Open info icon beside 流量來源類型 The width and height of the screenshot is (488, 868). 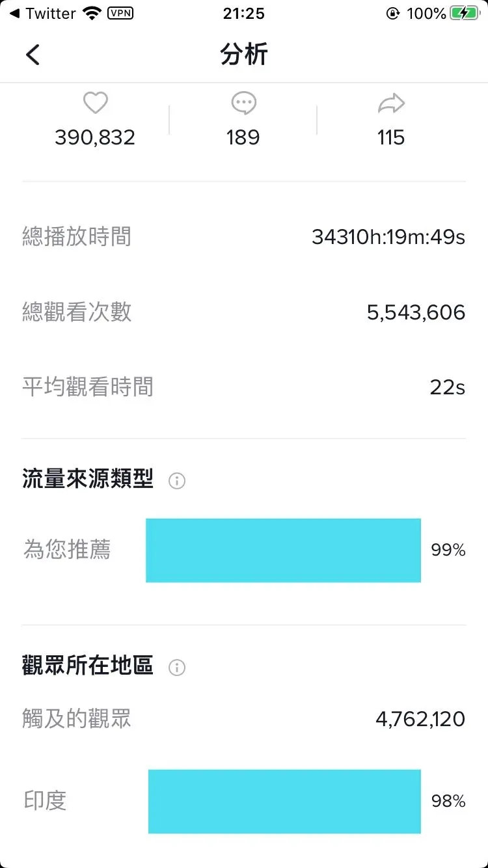[177, 481]
